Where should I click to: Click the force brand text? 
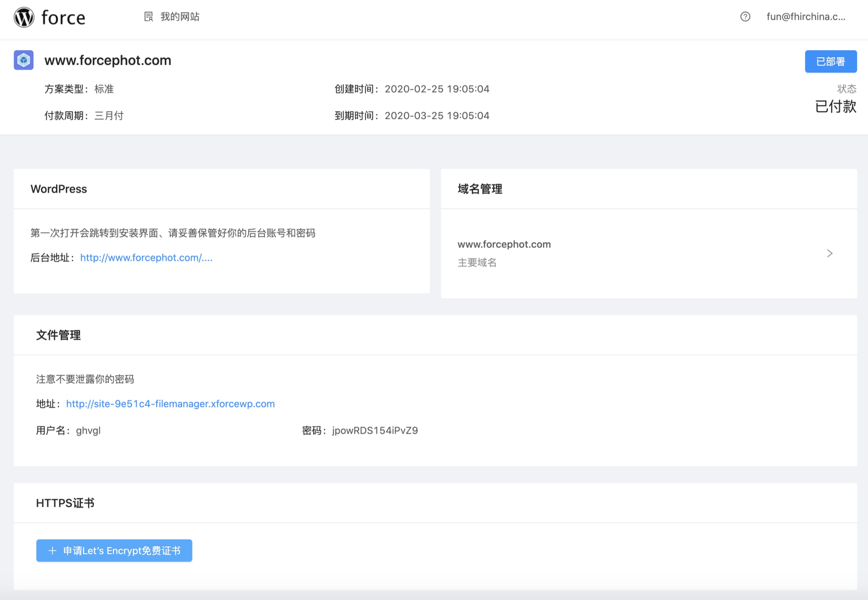click(x=63, y=18)
